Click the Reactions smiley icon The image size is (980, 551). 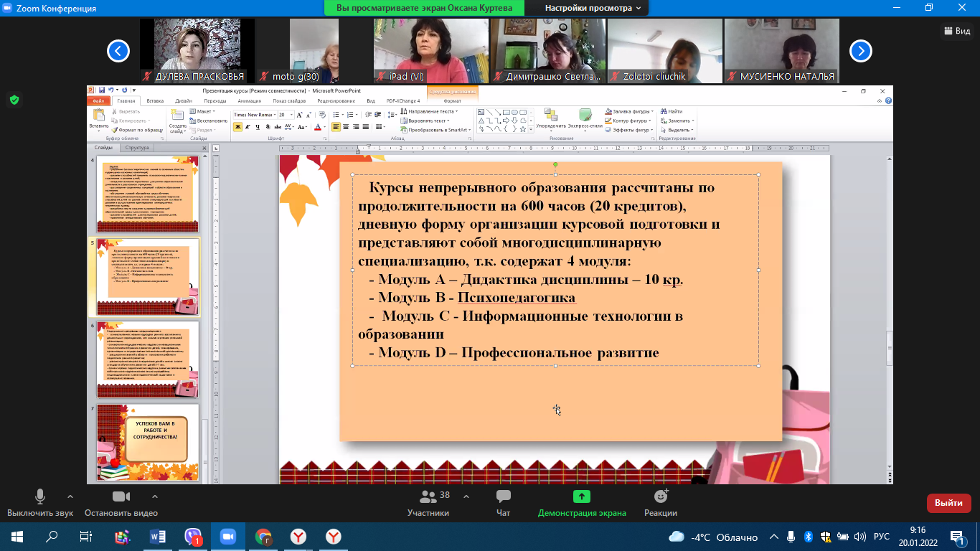click(661, 496)
